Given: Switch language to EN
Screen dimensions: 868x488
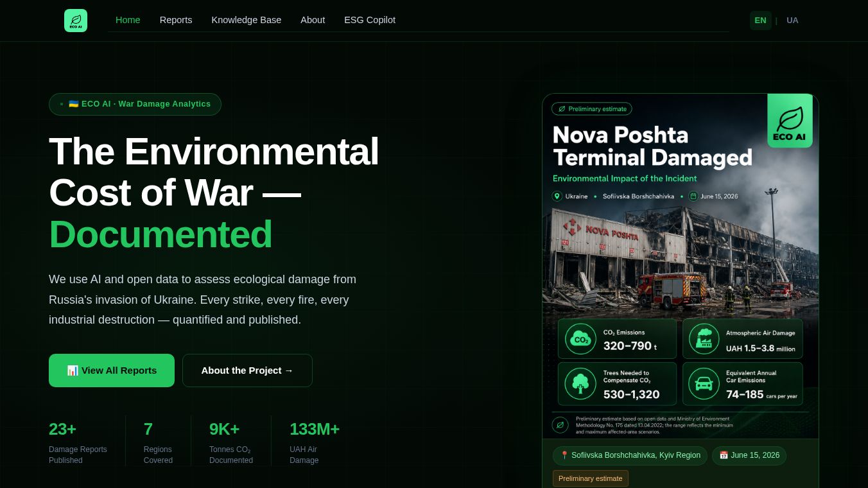Looking at the screenshot, I should click(760, 21).
